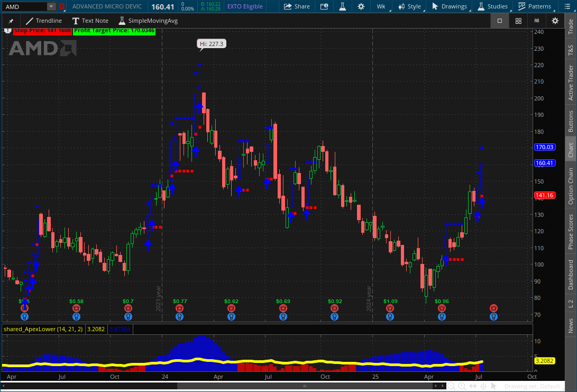Screen dimensions: 577x392
Task: Click the EXTO Eligible label
Action: (x=245, y=6)
